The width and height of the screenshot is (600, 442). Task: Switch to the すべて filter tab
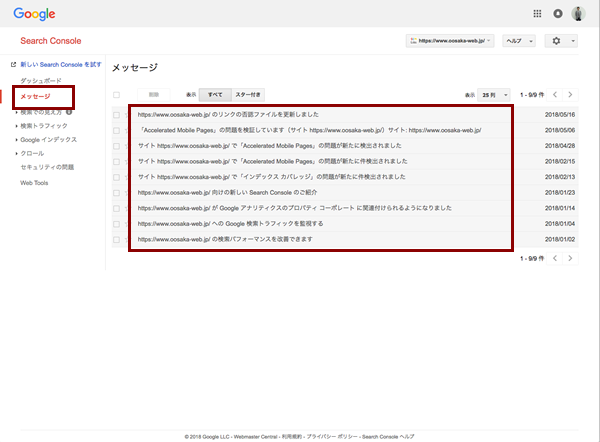215,95
